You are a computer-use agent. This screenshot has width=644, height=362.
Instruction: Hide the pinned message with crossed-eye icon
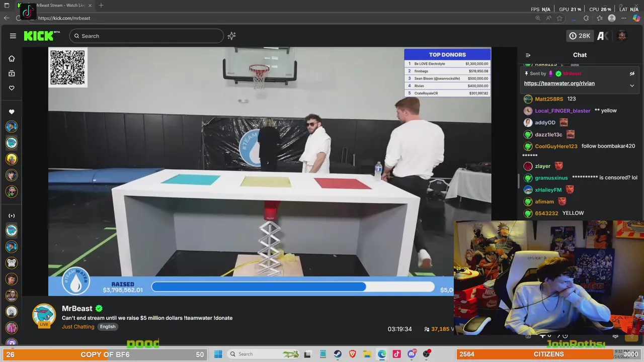pyautogui.click(x=632, y=73)
